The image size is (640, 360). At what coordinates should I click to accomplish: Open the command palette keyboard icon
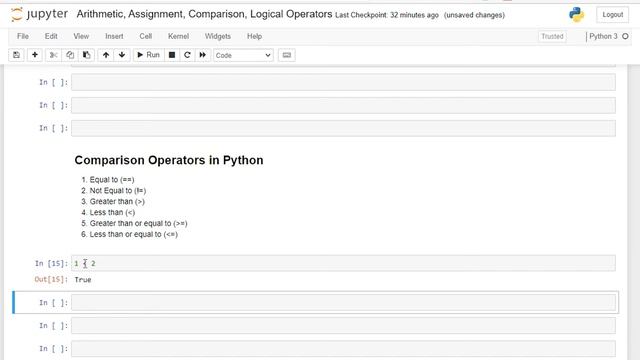pyautogui.click(x=287, y=55)
